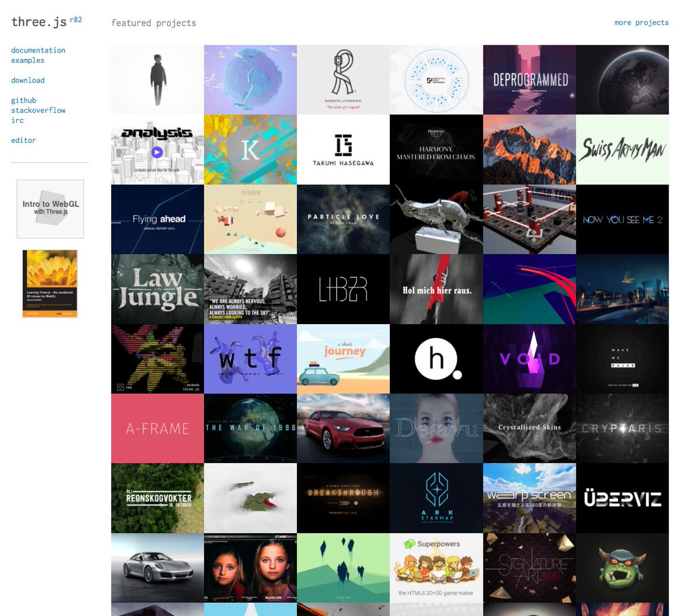The height and width of the screenshot is (616, 680).
Task: Open the Now You See Me 2 project
Action: [x=622, y=219]
